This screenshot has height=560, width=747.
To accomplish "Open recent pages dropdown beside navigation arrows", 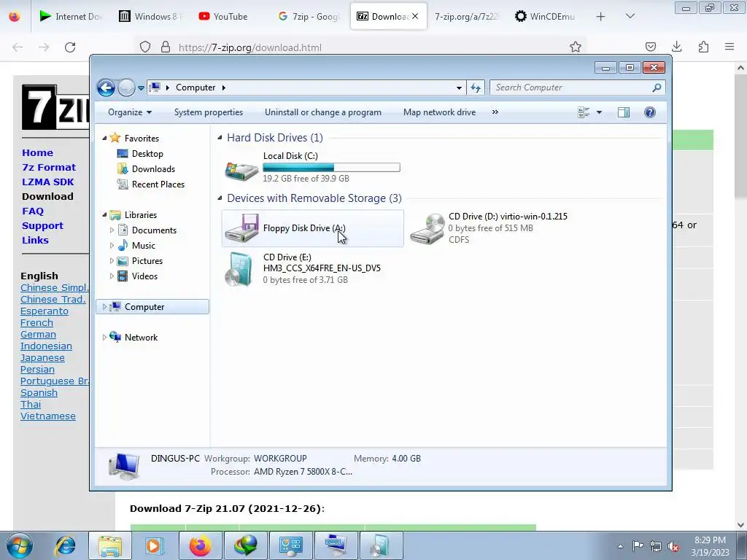I will pyautogui.click(x=141, y=88).
